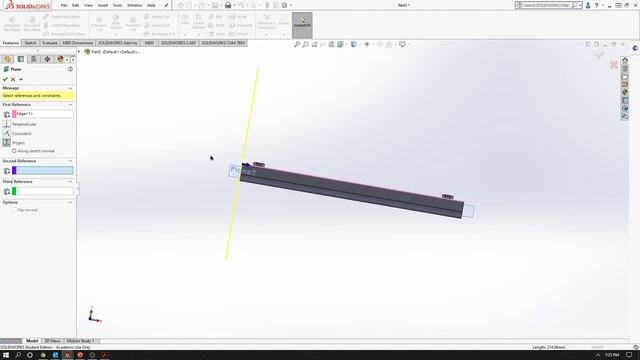Open the PropertyManager tab icon

coord(20,59)
